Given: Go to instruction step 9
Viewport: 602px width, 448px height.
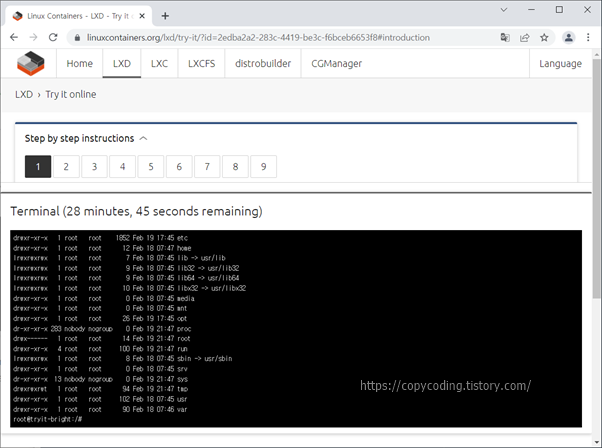Looking at the screenshot, I should pyautogui.click(x=263, y=167).
